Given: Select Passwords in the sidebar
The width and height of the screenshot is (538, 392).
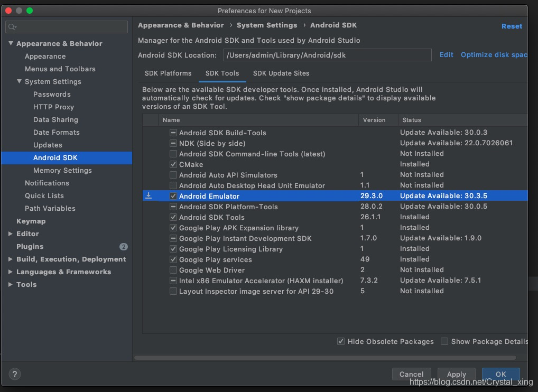Looking at the screenshot, I should tap(52, 95).
